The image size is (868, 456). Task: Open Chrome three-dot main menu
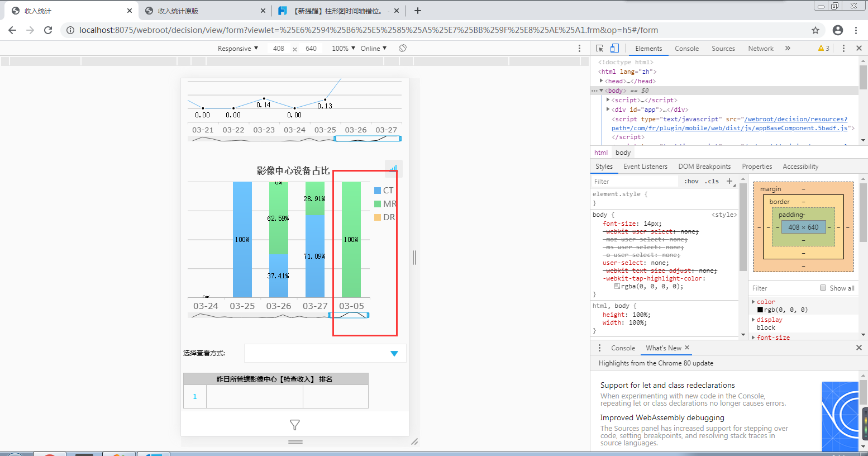point(856,30)
